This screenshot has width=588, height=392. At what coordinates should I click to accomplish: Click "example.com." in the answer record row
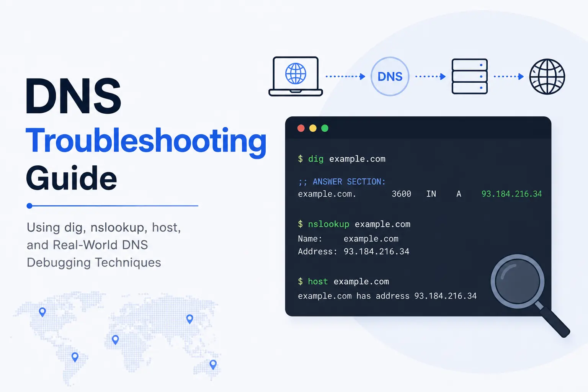tap(327, 194)
